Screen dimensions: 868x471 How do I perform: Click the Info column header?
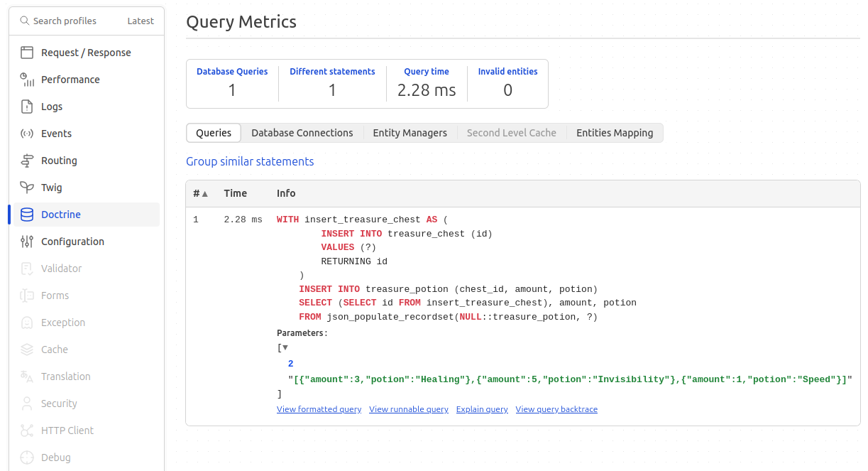pos(286,193)
